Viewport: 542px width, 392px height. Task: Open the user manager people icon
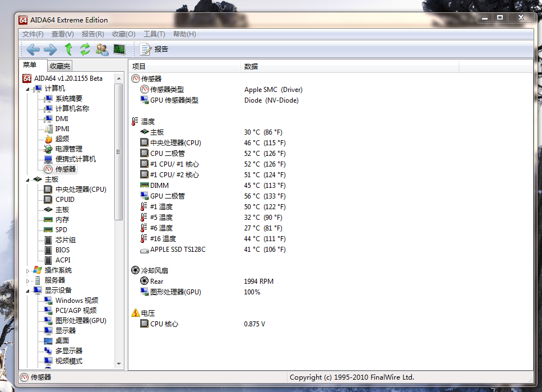pyautogui.click(x=102, y=49)
